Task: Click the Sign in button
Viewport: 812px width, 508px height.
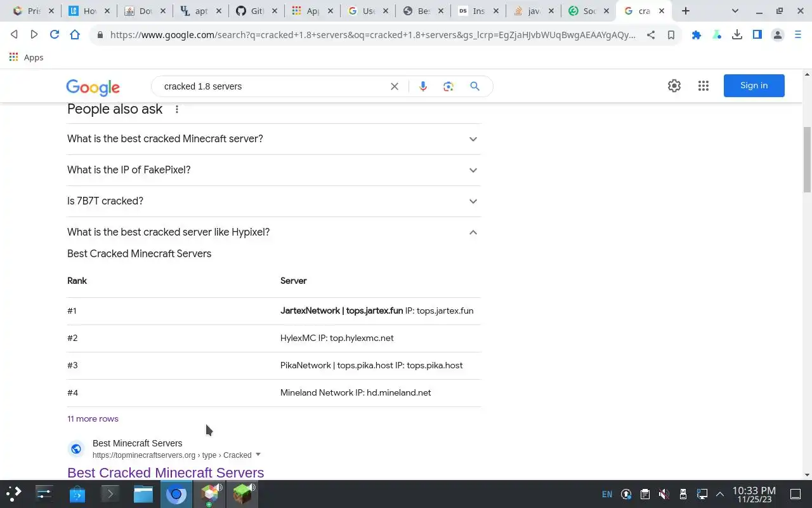Action: point(754,86)
